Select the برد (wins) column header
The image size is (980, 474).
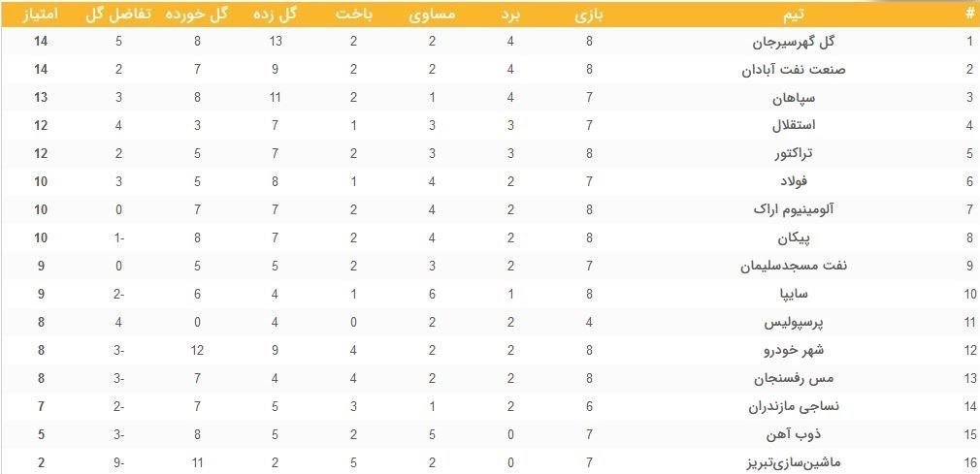pyautogui.click(x=510, y=15)
